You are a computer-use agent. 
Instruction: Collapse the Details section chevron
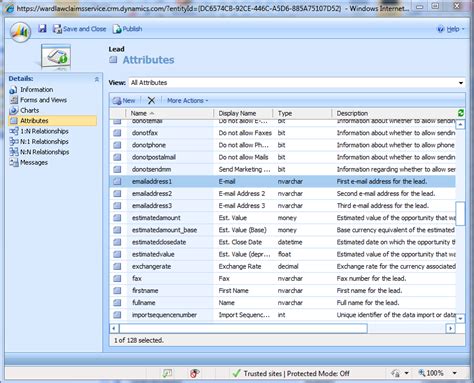(97, 79)
